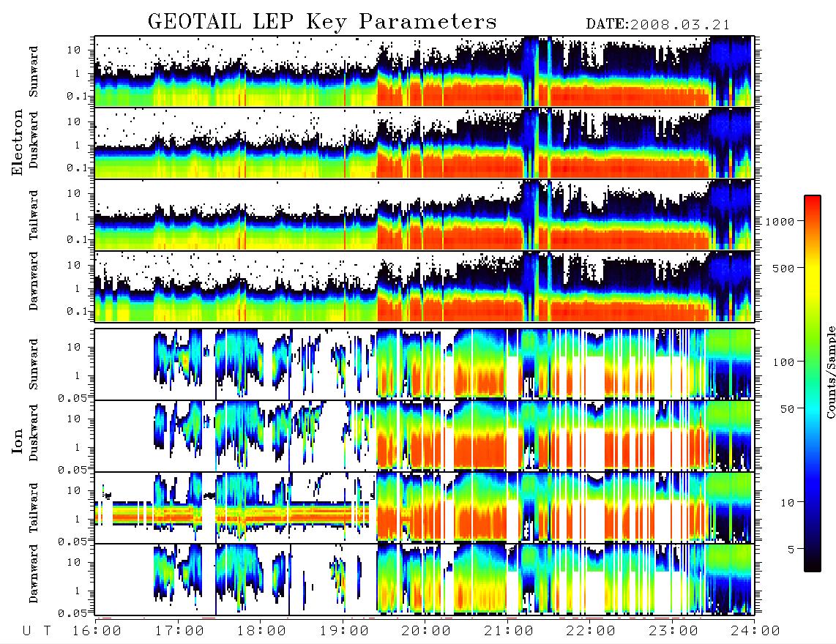The height and width of the screenshot is (644, 836).
Task: Click the '0.05' tick of Ion Sunward panel
Action: point(72,398)
